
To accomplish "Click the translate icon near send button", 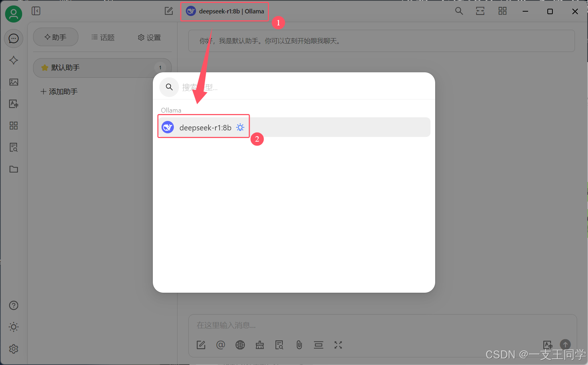I will (x=548, y=344).
